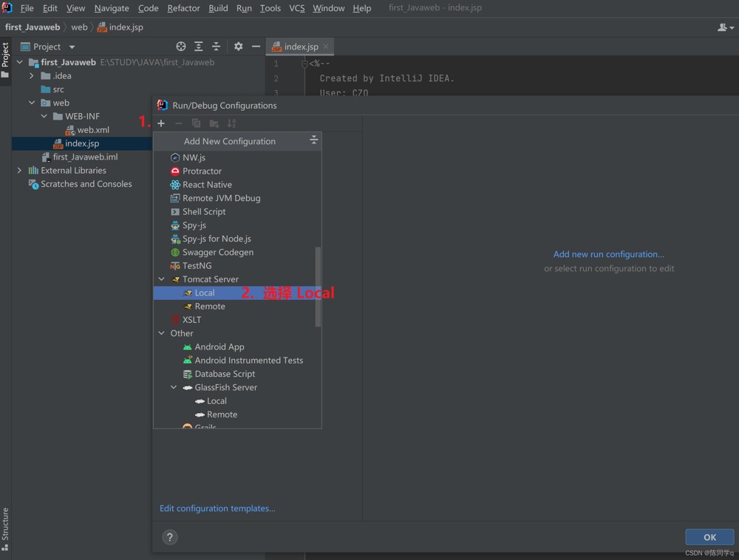739x560 pixels.
Task: Open the Build menu
Action: pos(218,8)
